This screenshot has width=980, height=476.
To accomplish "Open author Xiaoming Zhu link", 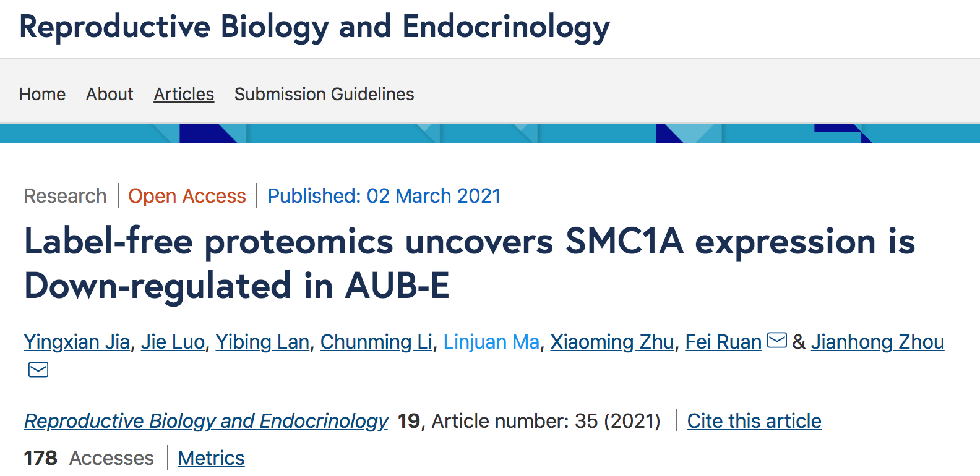I will (612, 342).
